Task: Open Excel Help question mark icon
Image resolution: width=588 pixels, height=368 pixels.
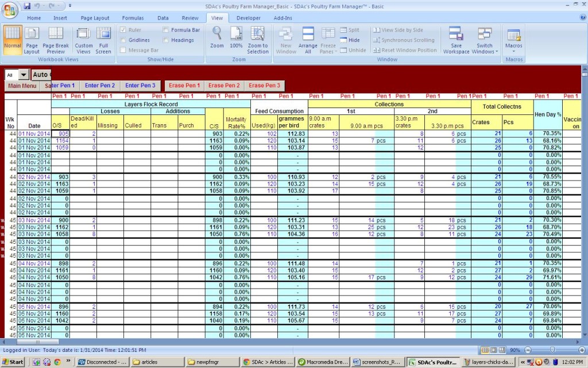Action: click(x=583, y=17)
